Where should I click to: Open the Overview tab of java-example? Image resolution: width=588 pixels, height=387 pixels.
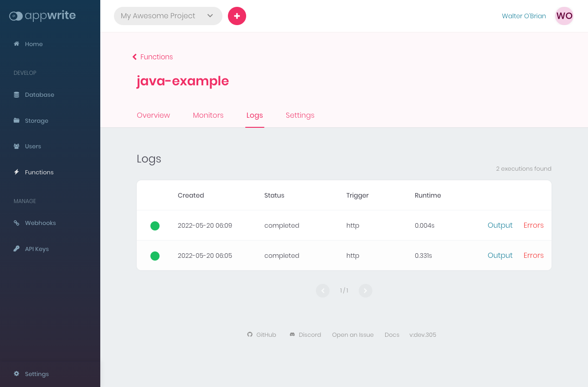[x=153, y=115]
